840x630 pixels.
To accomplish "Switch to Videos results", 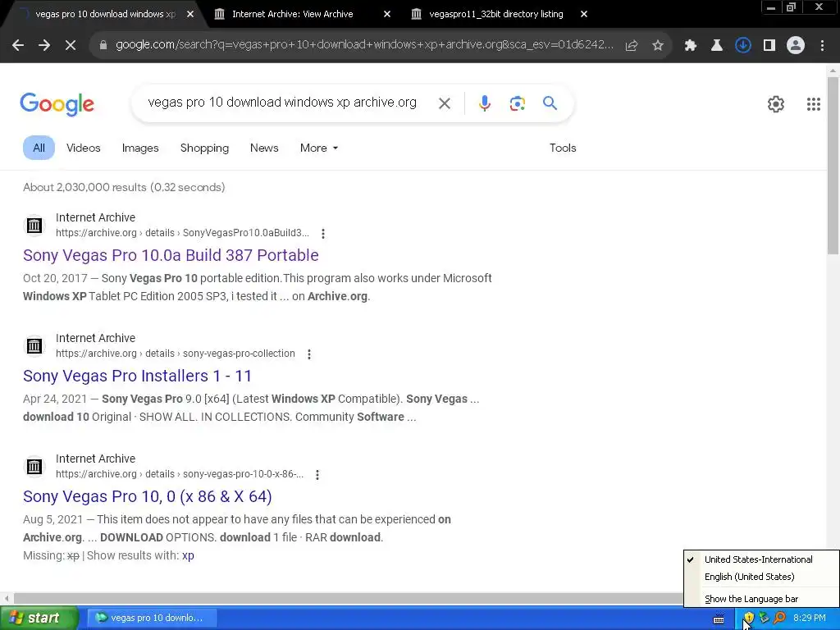I will pyautogui.click(x=83, y=148).
